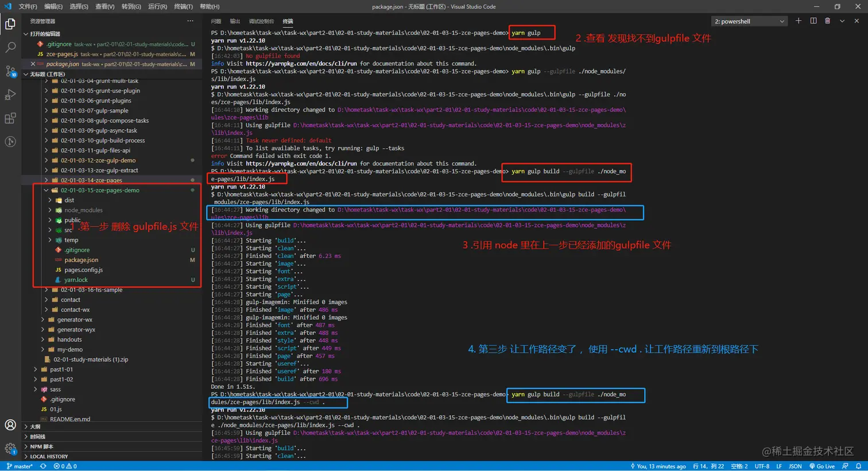Open the Search view in the activity bar
Image resolution: width=868 pixels, height=471 pixels.
pos(10,48)
